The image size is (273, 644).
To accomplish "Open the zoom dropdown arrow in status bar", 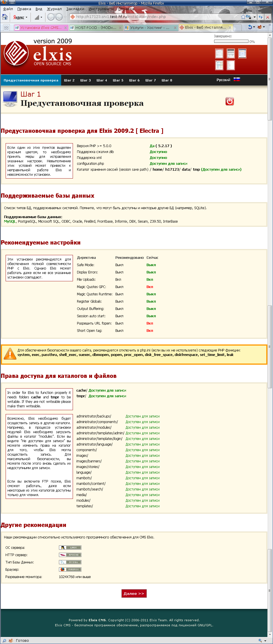I will coord(265,641).
